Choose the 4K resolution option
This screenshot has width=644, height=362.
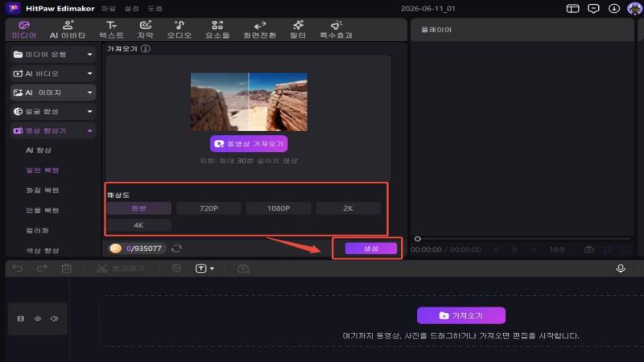[139, 225]
